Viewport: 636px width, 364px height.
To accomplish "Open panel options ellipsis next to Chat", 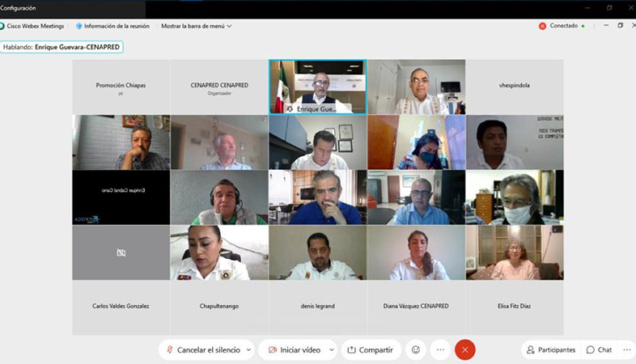I will point(626,349).
